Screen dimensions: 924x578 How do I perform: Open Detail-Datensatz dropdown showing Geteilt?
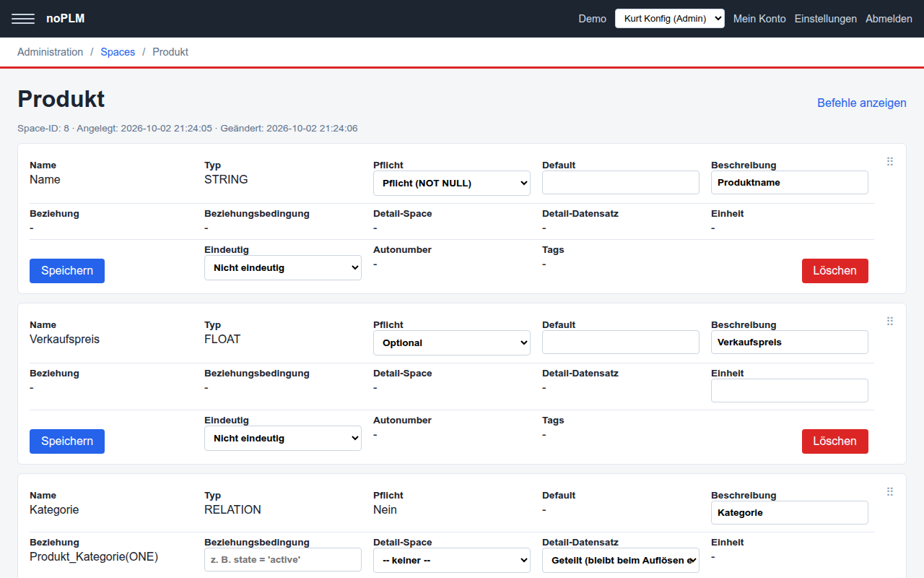click(x=621, y=560)
